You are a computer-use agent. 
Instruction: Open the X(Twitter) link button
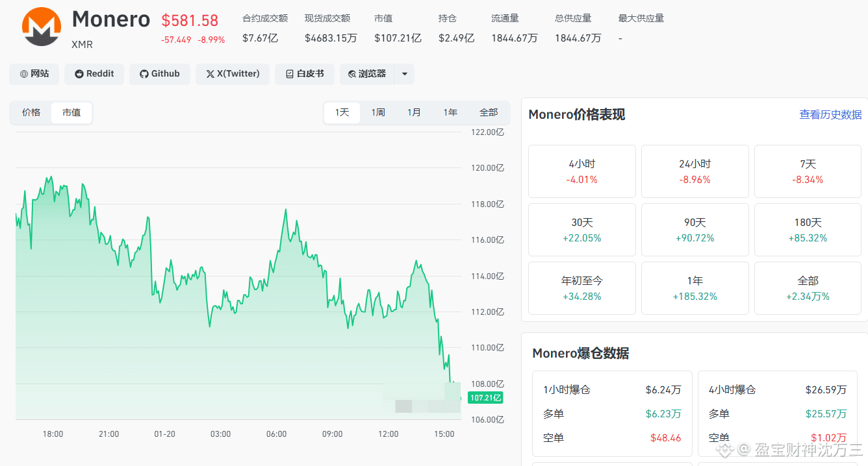tap(233, 74)
